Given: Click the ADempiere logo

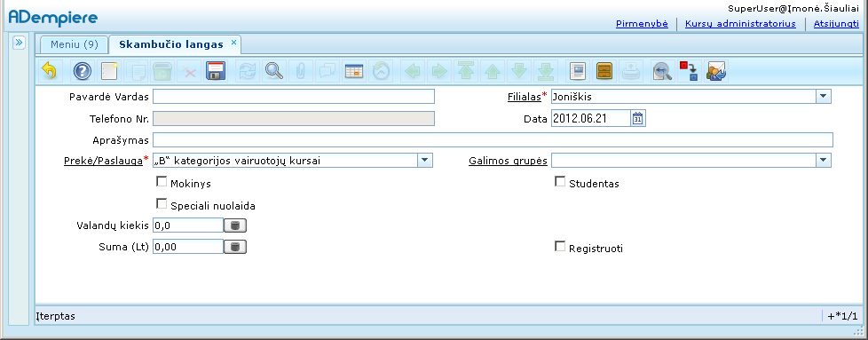Looking at the screenshot, I should (x=53, y=18).
